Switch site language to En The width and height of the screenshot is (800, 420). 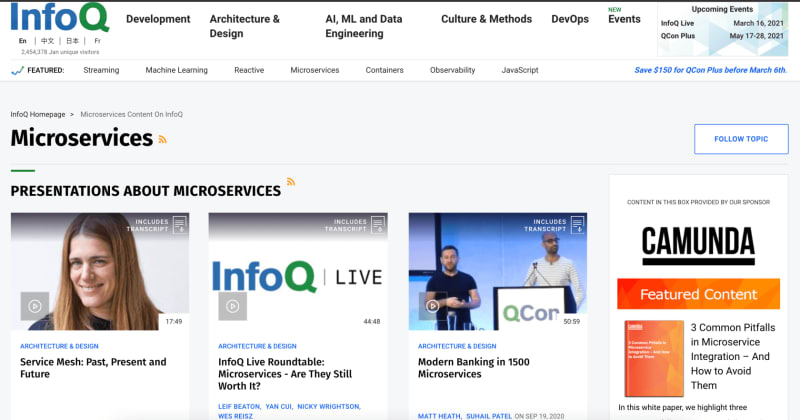click(22, 41)
